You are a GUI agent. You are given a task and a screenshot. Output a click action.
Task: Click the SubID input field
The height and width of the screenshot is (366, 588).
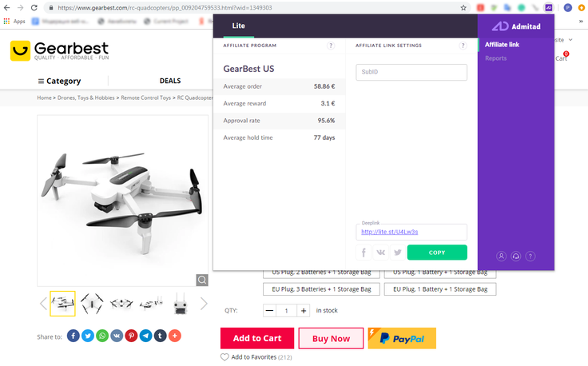tap(411, 72)
